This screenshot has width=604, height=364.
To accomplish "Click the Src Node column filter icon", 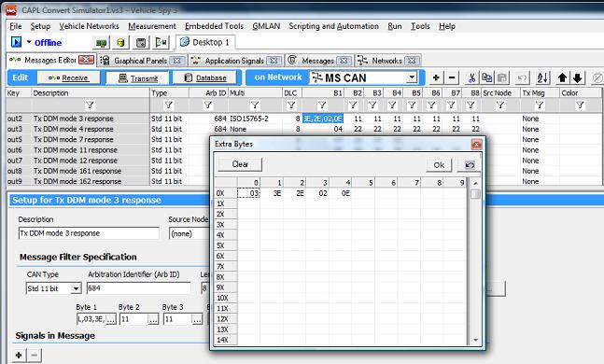I will [500, 105].
